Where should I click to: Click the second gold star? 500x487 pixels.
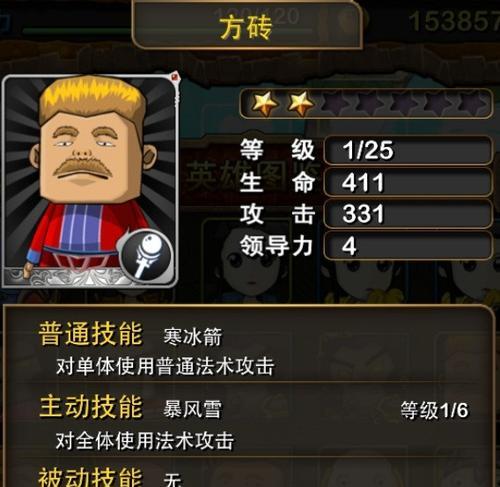(301, 103)
